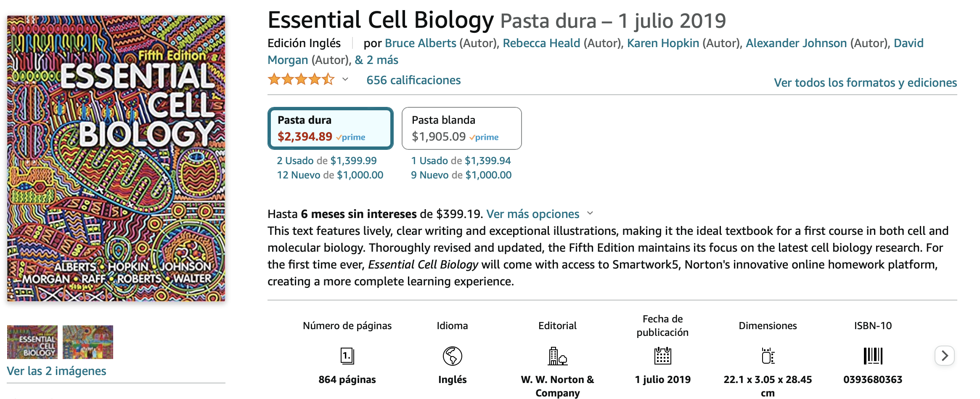Click the publisher building icon
This screenshot has width=980, height=399.
click(557, 356)
